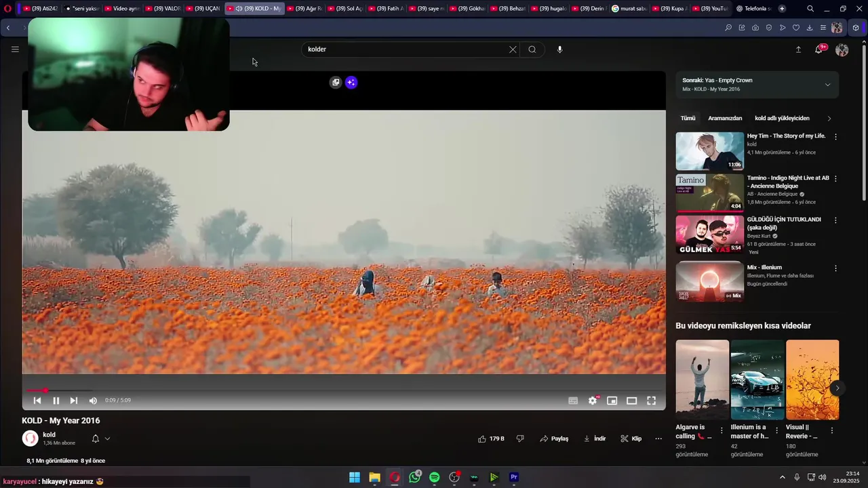
Task: Switch to the KOLD - My browser tab
Action: pyautogui.click(x=254, y=9)
